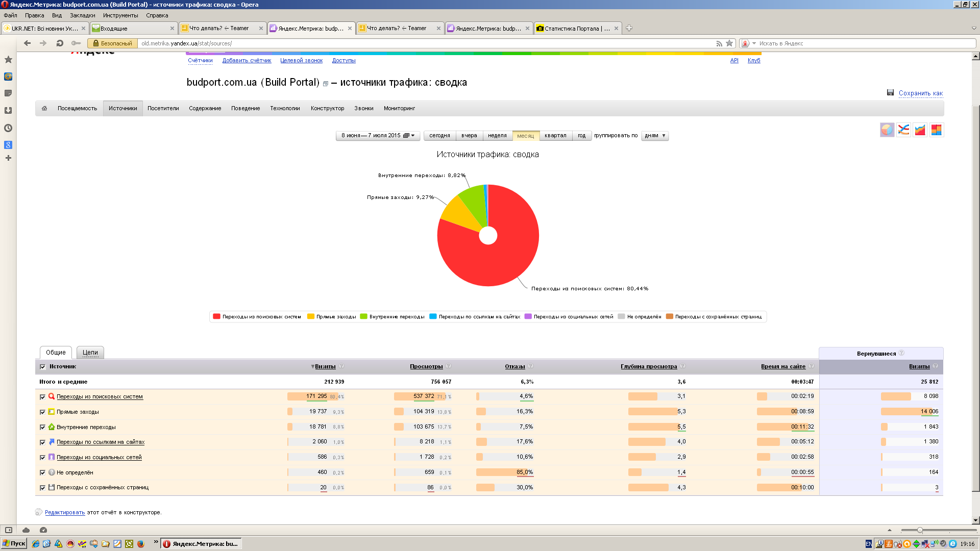Open the password key (wand) icon

(x=76, y=43)
